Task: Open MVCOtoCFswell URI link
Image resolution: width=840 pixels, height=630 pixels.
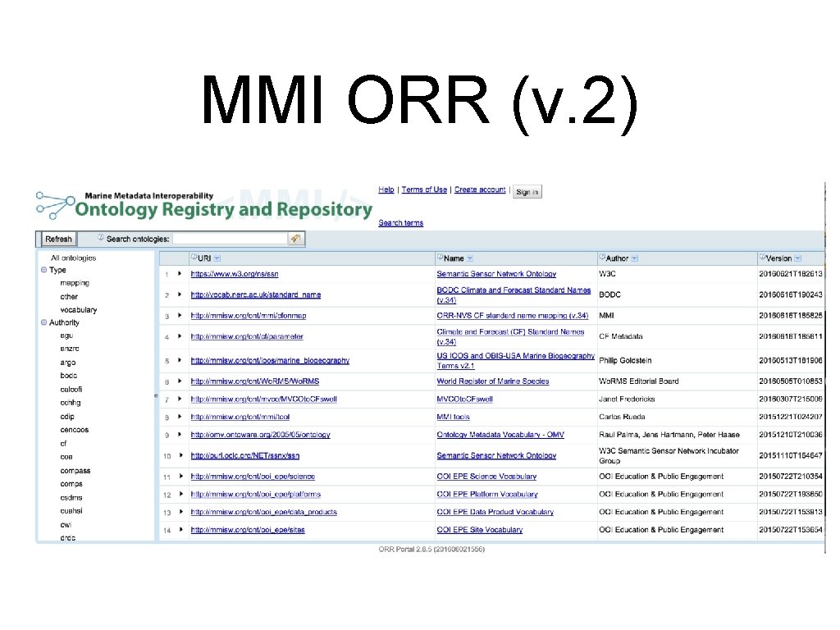Action: coord(263,399)
